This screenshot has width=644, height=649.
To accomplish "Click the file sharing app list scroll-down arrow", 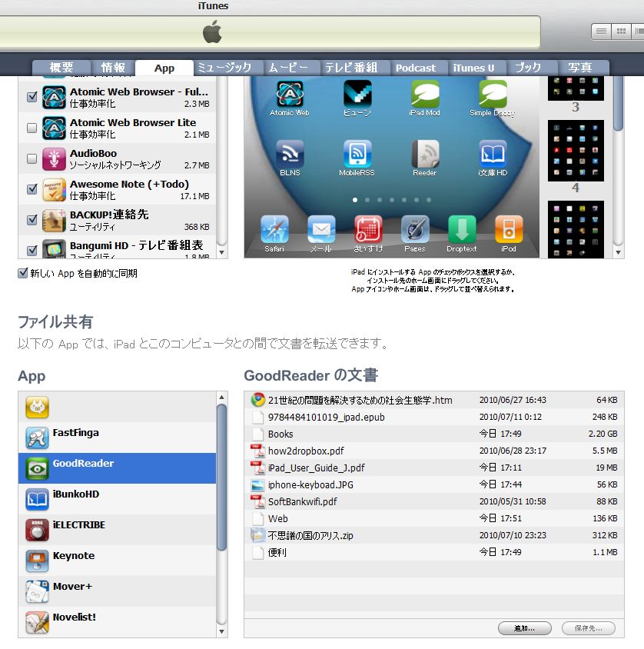I will point(222,631).
